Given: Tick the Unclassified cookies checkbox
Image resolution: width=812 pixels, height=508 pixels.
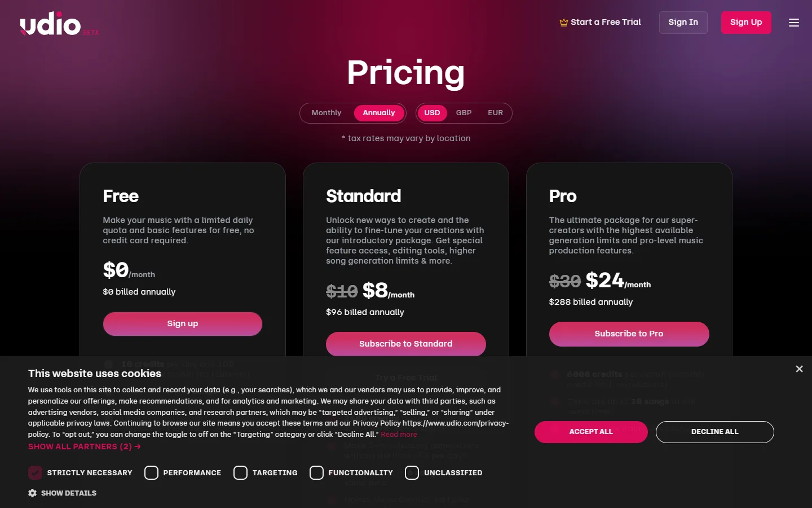Looking at the screenshot, I should pos(412,472).
